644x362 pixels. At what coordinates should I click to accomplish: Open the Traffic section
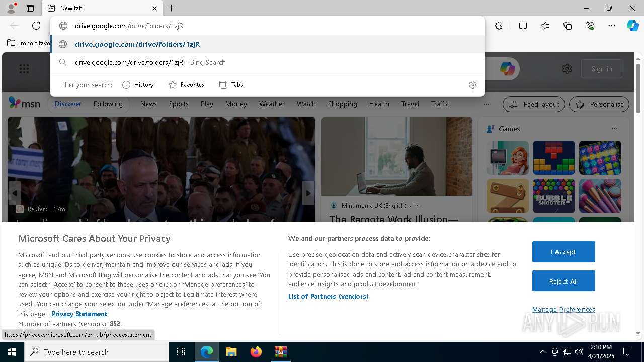[x=440, y=104]
